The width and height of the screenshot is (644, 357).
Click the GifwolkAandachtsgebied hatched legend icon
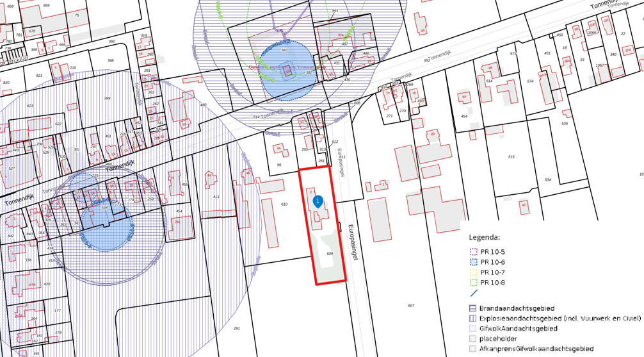click(472, 329)
